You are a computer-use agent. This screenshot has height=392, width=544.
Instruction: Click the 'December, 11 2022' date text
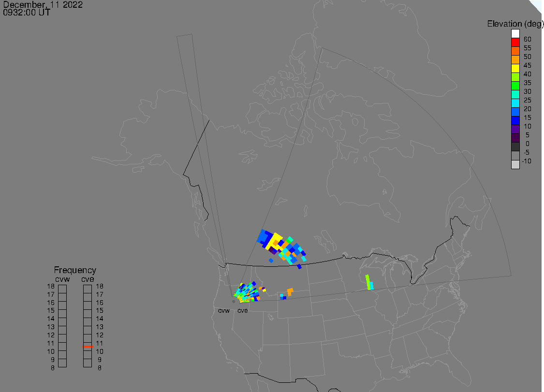(43, 4)
